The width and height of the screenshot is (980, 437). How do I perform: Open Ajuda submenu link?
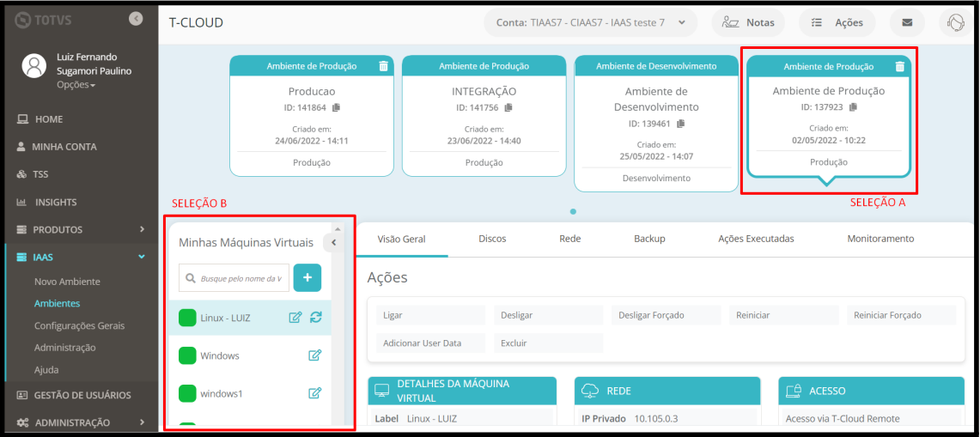point(46,369)
